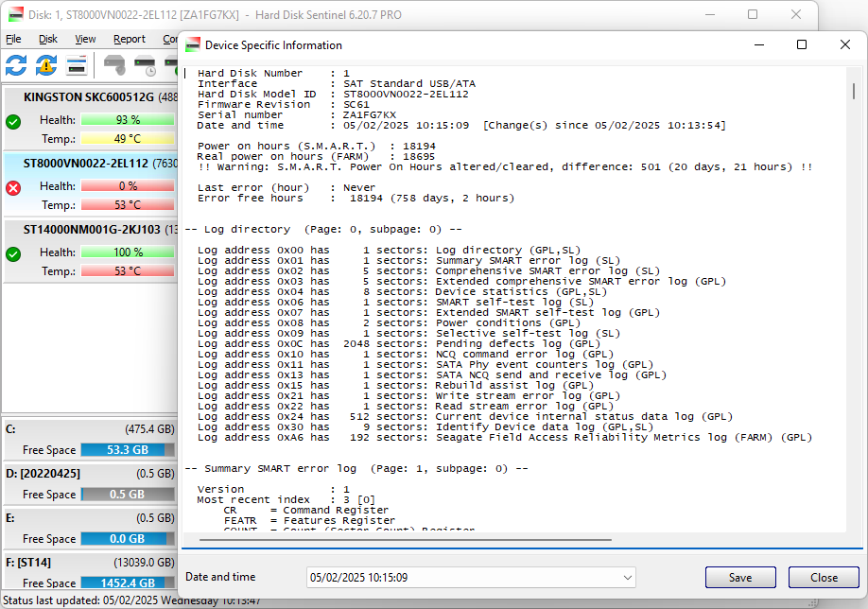Viewport: 868px width, 609px height.
Task: Click 'Log address 0xA6' Seagate FARM log line
Action: 505,438
